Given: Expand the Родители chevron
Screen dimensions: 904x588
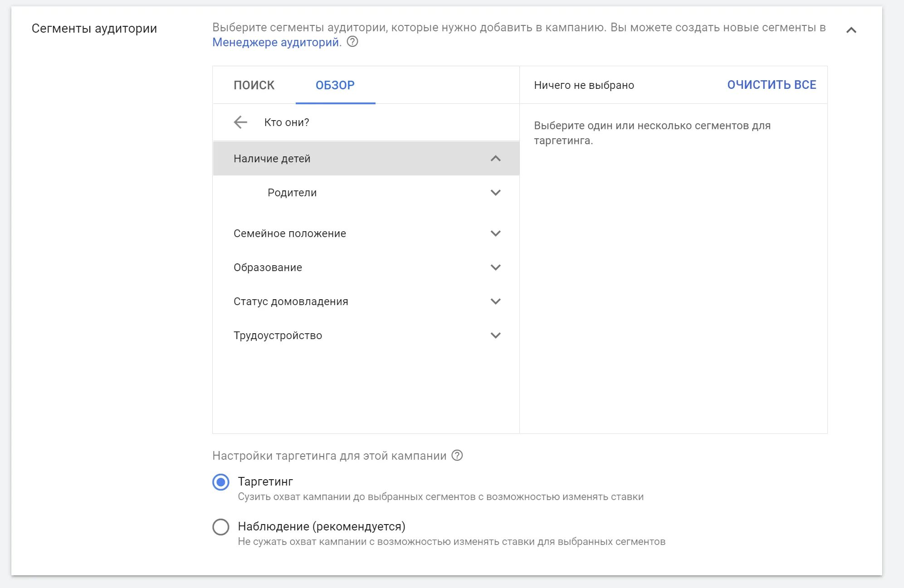Looking at the screenshot, I should (495, 193).
